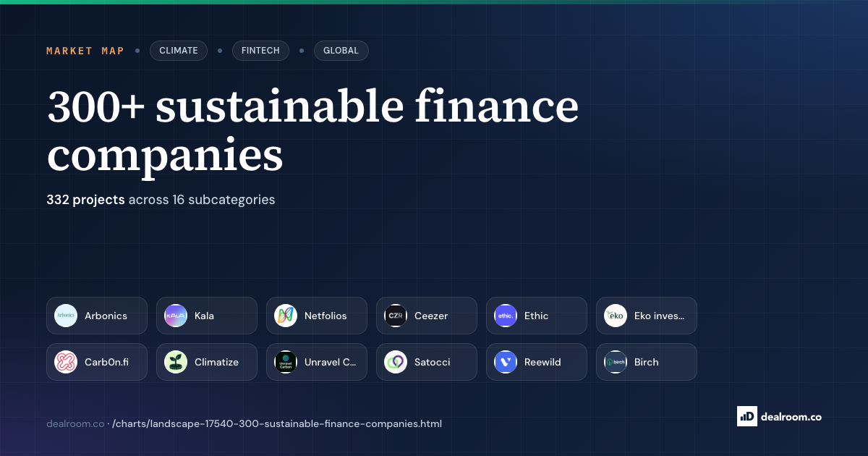Select the FINTECH tag pill
868x456 pixels.
tap(260, 51)
